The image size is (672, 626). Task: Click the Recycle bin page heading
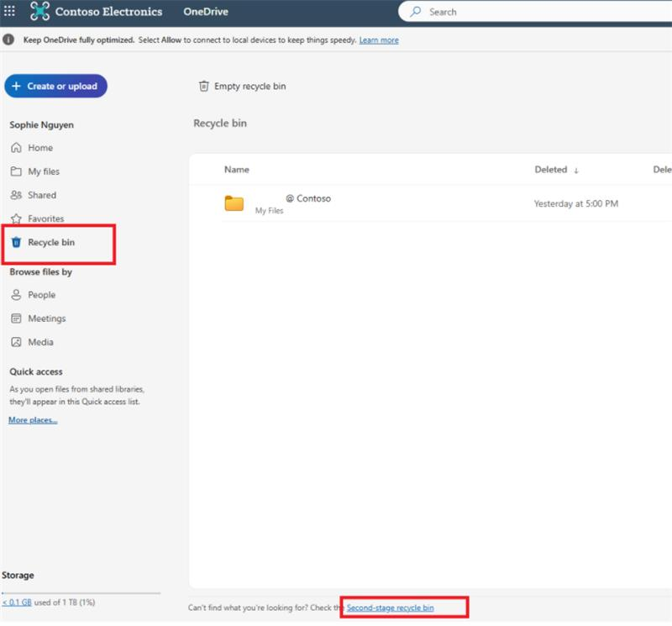click(x=220, y=124)
